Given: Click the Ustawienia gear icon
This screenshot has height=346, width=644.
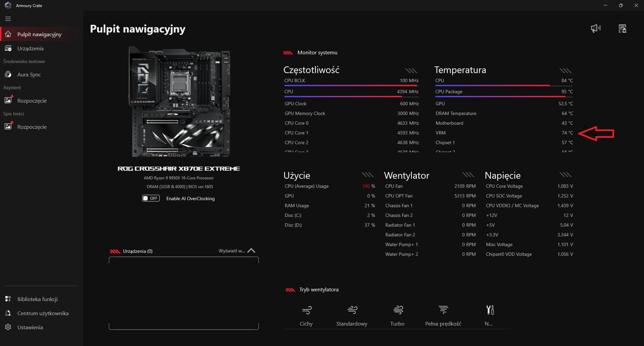Looking at the screenshot, I should pos(8,327).
